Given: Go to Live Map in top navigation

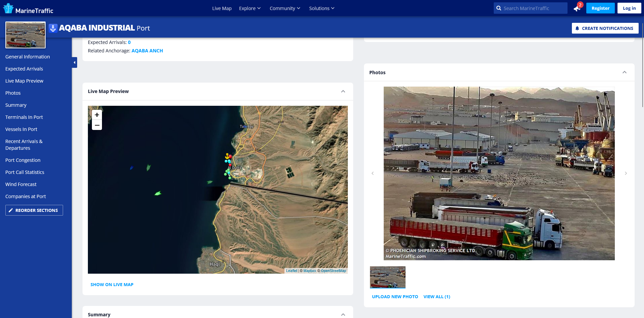Looking at the screenshot, I should 222,8.
